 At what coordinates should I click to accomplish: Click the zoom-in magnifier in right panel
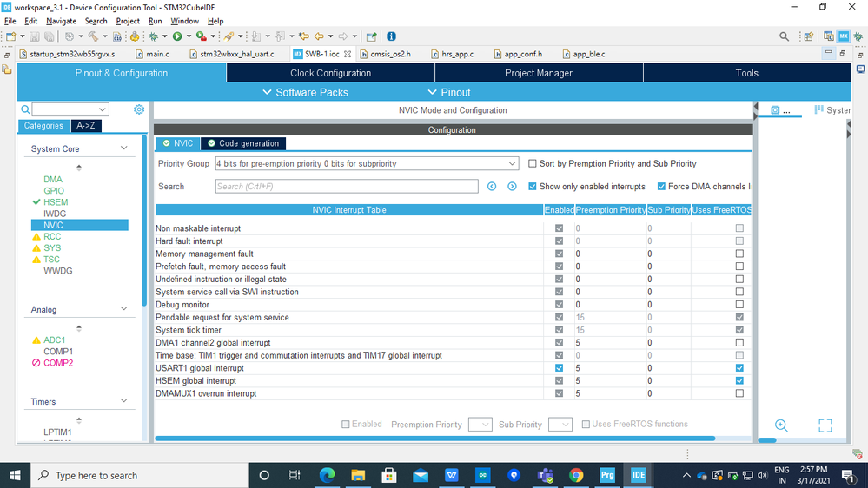pyautogui.click(x=781, y=425)
